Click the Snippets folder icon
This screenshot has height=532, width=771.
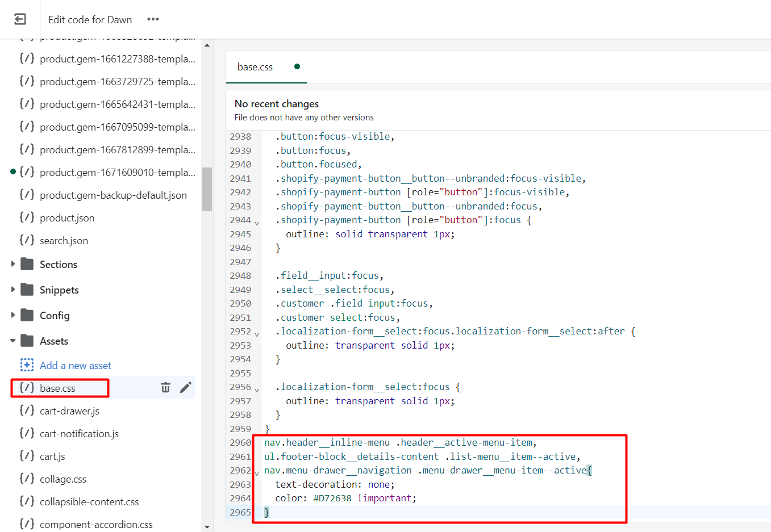click(x=27, y=290)
